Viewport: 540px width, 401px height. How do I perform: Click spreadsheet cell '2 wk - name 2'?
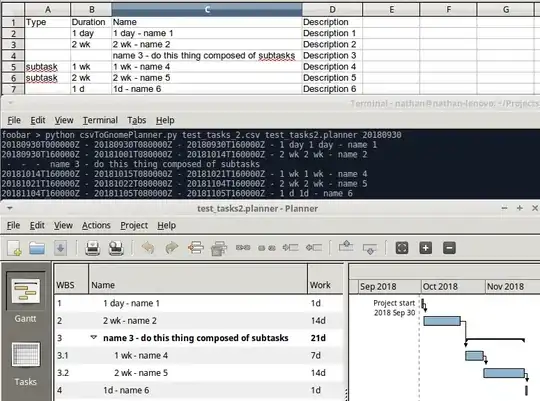207,44
